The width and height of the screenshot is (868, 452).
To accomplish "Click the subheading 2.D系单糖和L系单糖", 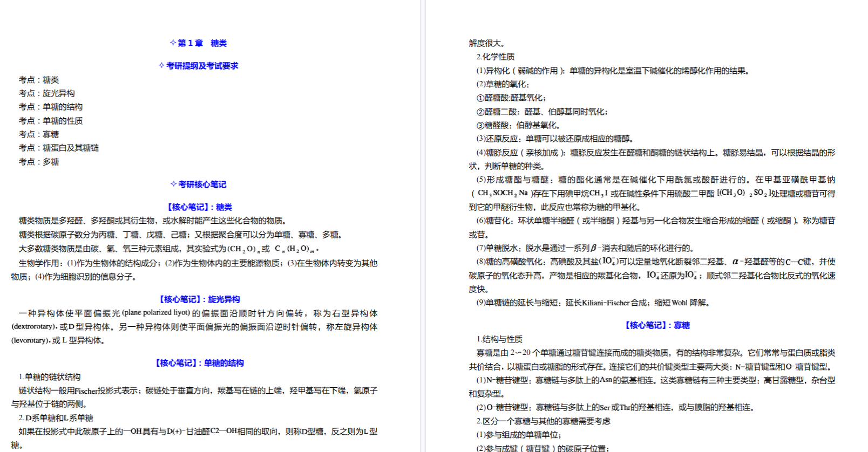I will [56, 418].
